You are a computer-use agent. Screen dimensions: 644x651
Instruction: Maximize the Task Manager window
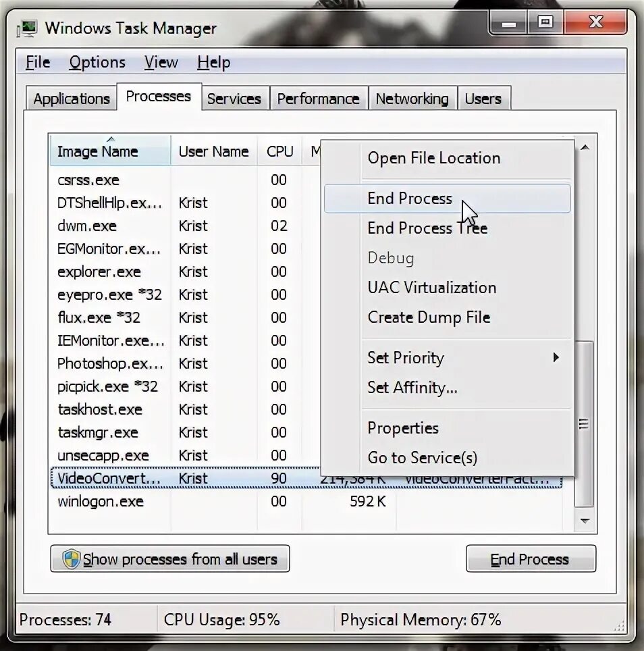pyautogui.click(x=545, y=23)
